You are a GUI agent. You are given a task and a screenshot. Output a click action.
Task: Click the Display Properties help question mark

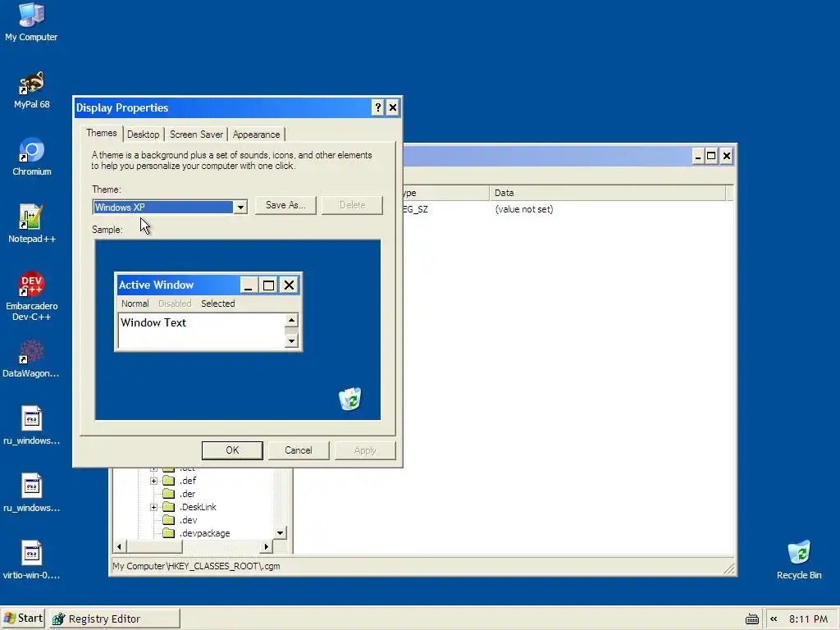click(x=377, y=107)
